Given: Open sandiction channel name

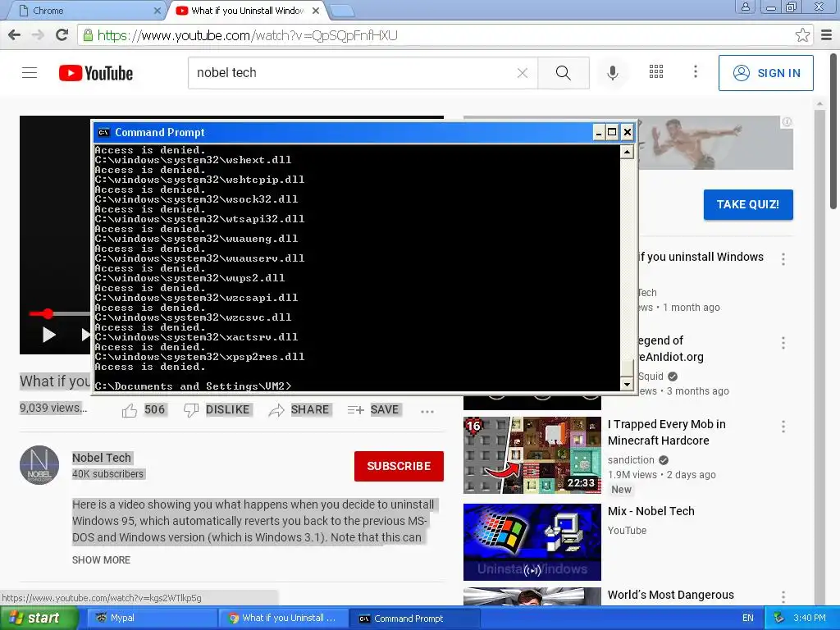Looking at the screenshot, I should click(x=631, y=459).
